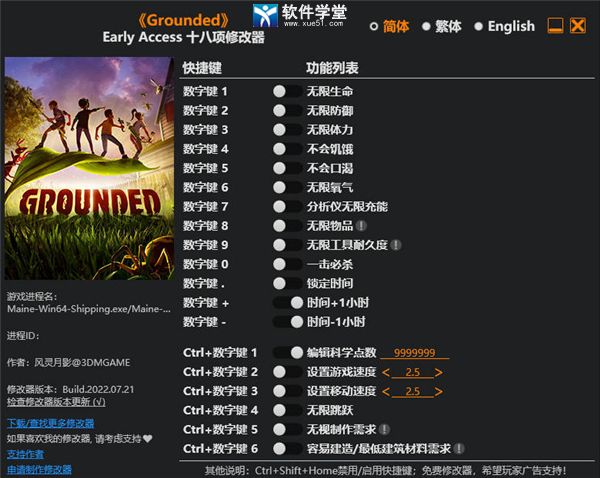Activate 时间-1小时 switch
Viewport: 600px width, 478px height.
click(x=288, y=322)
